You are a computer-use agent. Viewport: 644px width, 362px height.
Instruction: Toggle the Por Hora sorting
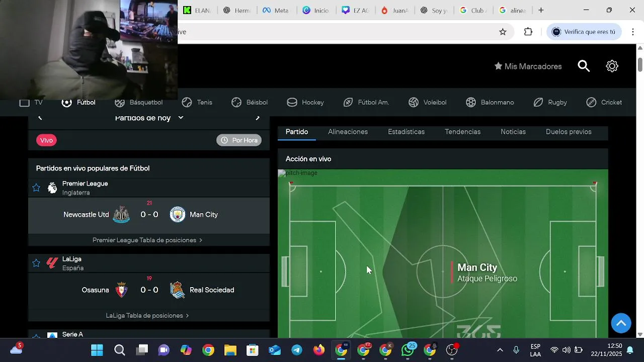point(239,140)
